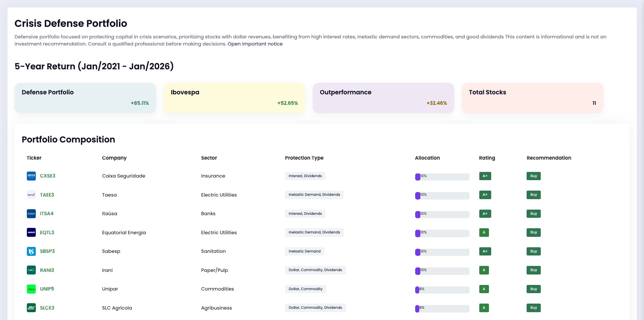This screenshot has width=644, height=320.
Task: Follow the EQTL3 ticker link
Action: click(x=47, y=232)
